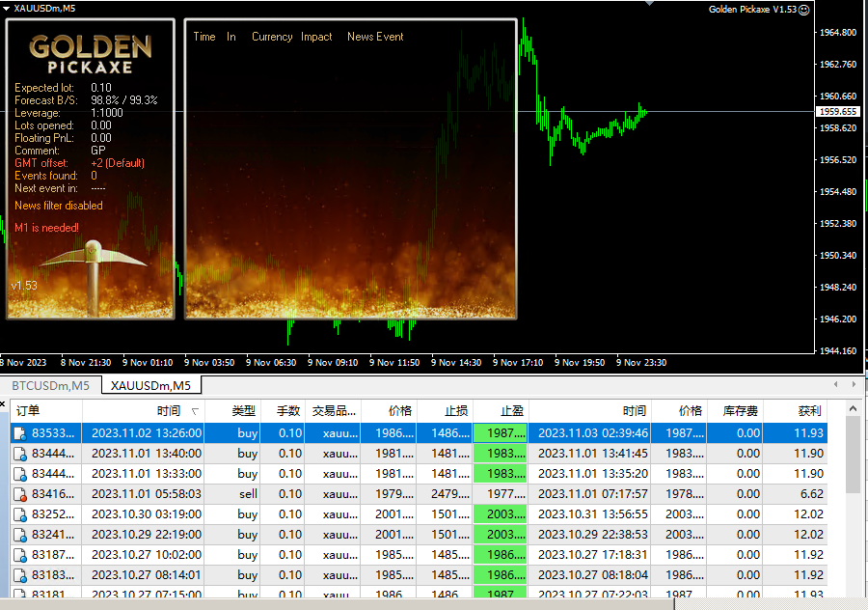Sort by the 获利 column header

(796, 410)
